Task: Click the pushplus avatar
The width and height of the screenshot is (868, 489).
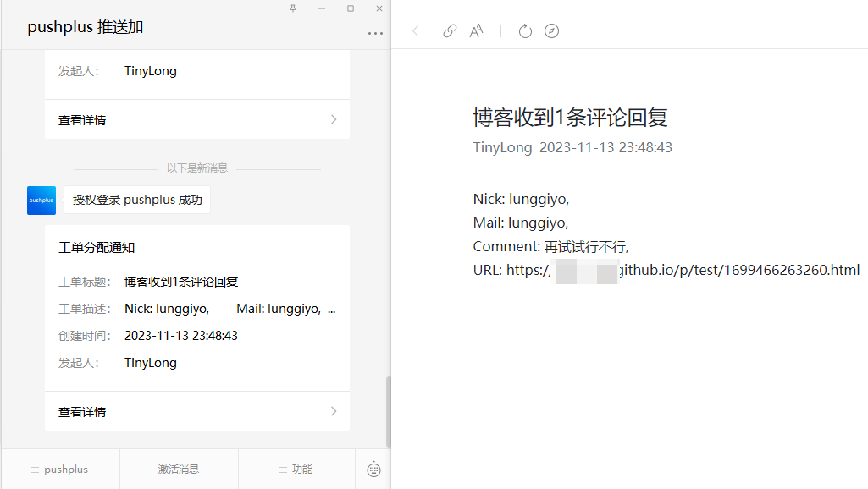Action: [41, 200]
